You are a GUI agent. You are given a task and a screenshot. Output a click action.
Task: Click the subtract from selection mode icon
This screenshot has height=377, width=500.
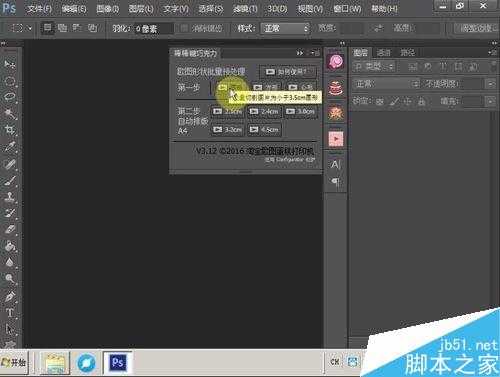(x=77, y=28)
